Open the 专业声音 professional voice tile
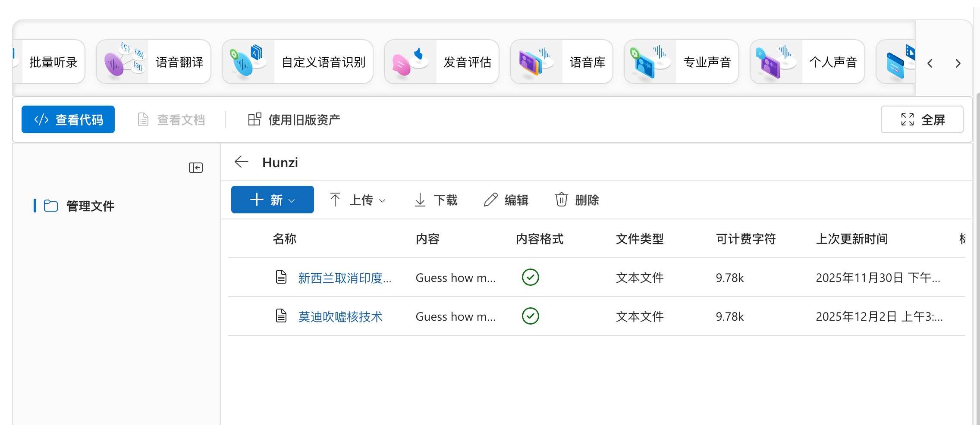 pos(681,62)
